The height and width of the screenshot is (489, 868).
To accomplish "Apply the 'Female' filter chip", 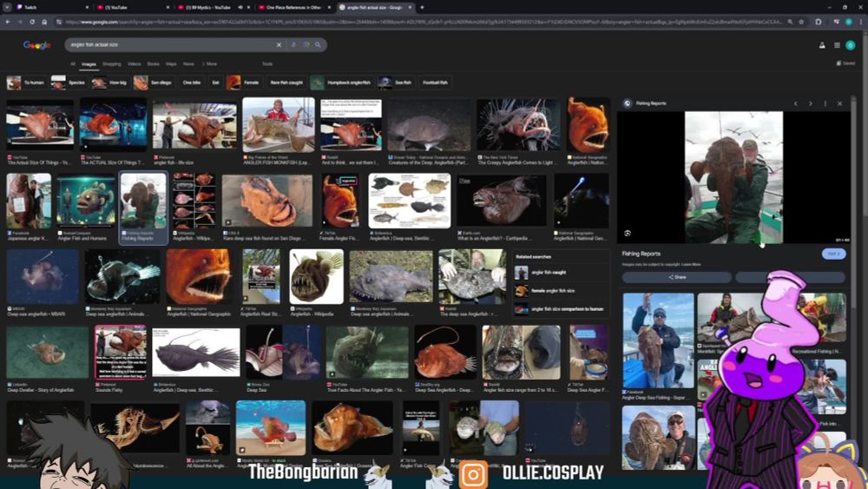I will click(244, 83).
